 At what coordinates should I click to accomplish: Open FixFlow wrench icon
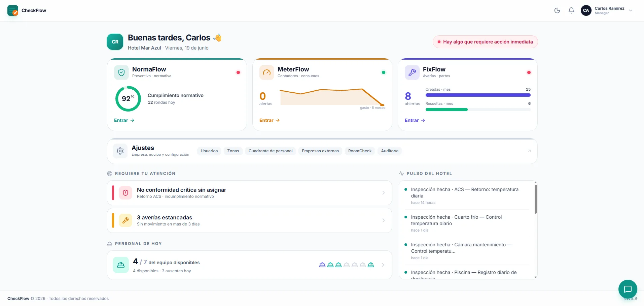(x=412, y=72)
